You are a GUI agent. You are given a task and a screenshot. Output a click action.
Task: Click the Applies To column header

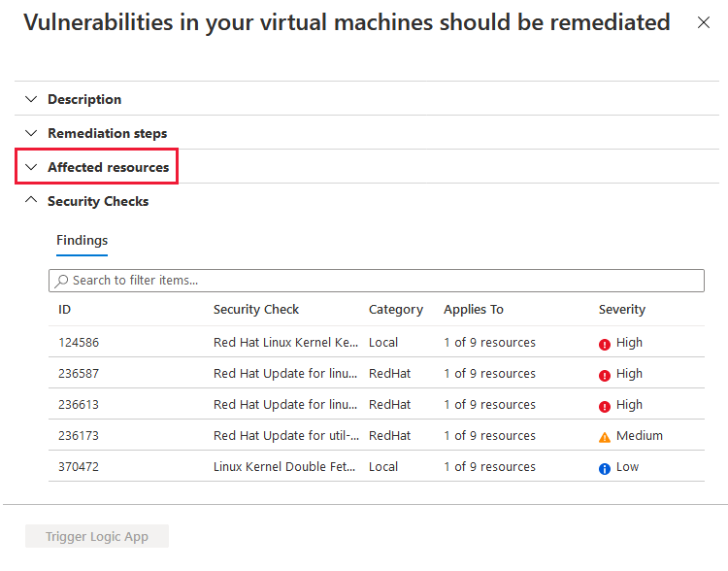473,310
